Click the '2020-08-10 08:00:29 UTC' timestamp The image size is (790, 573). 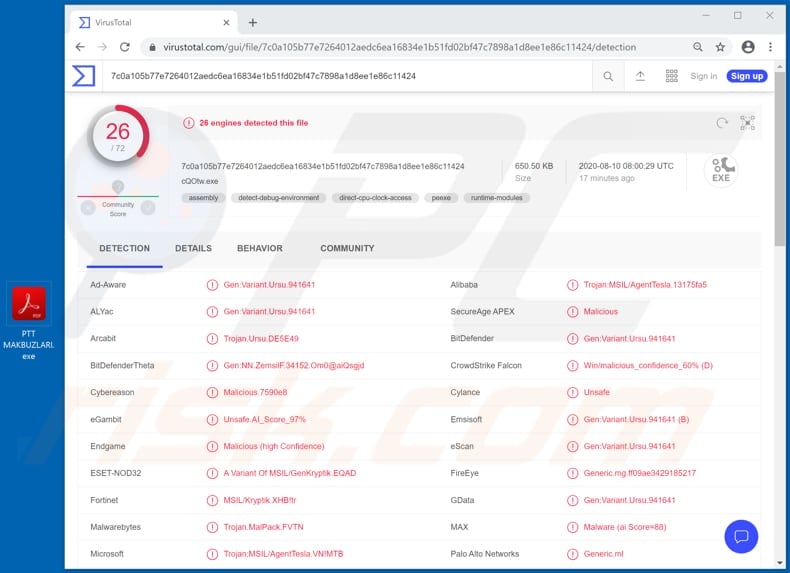(x=626, y=166)
